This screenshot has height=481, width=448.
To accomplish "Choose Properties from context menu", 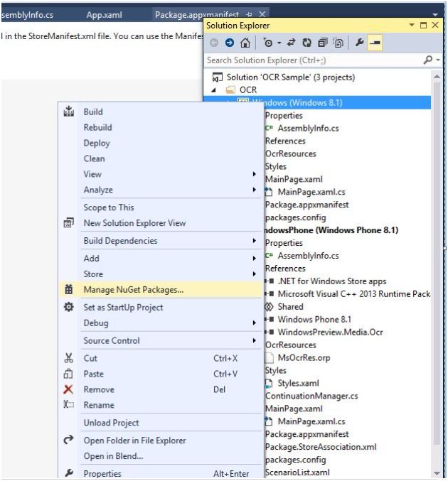I will point(161,474).
